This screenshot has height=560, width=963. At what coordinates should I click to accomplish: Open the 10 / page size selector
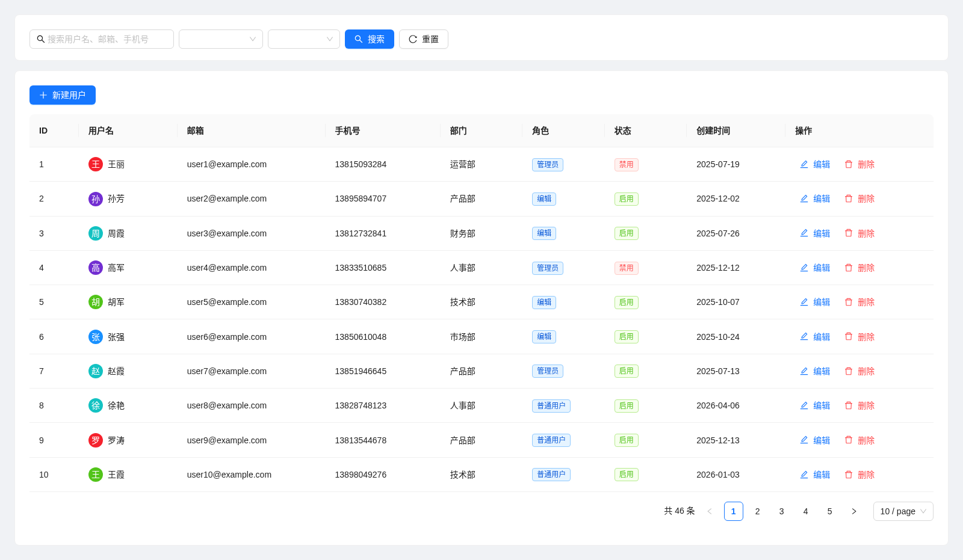903,511
